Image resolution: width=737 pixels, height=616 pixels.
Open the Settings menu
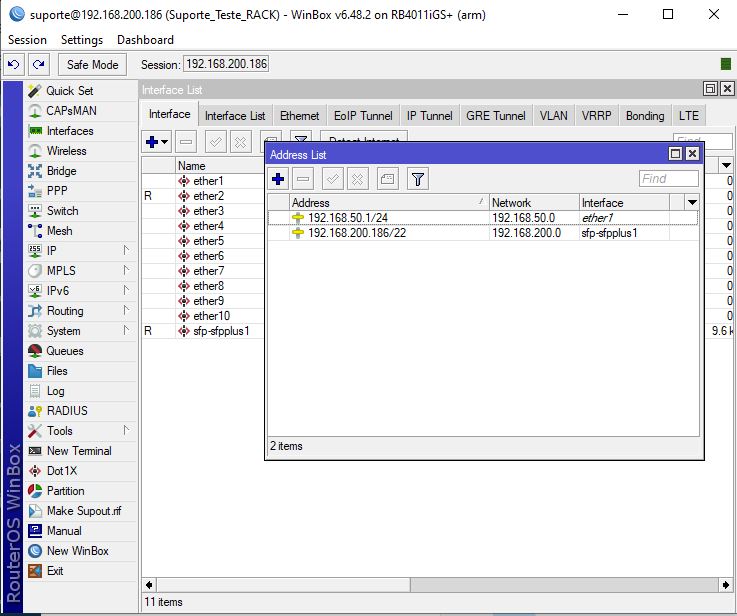tap(82, 40)
